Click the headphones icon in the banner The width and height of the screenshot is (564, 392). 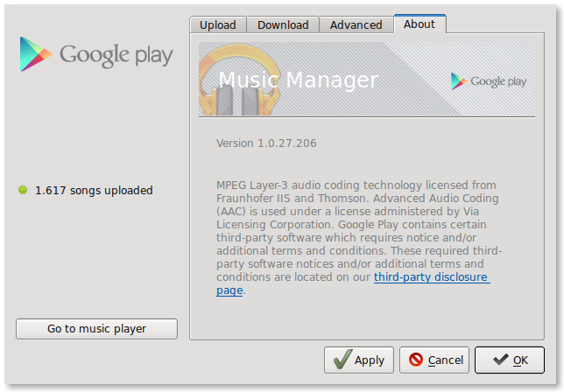tap(239, 80)
